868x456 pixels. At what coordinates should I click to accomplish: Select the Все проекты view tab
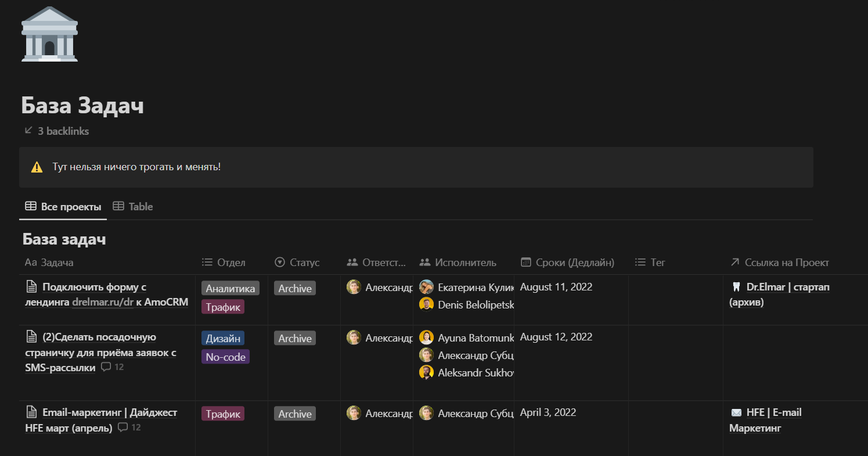tap(63, 207)
